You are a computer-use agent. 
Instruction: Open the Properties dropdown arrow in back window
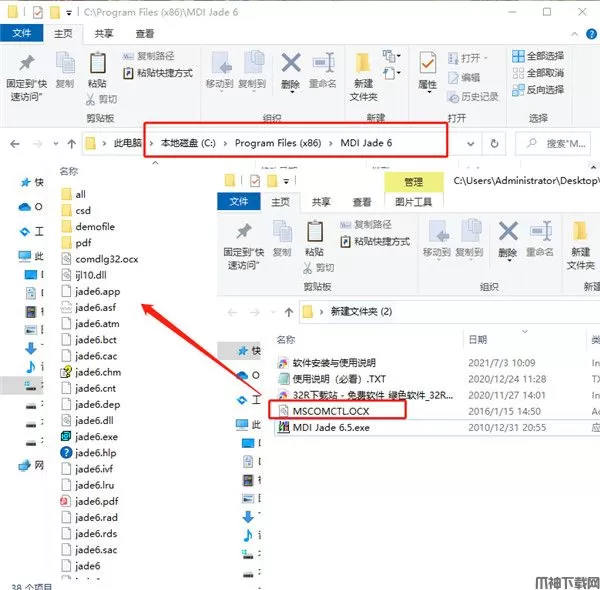[429, 92]
